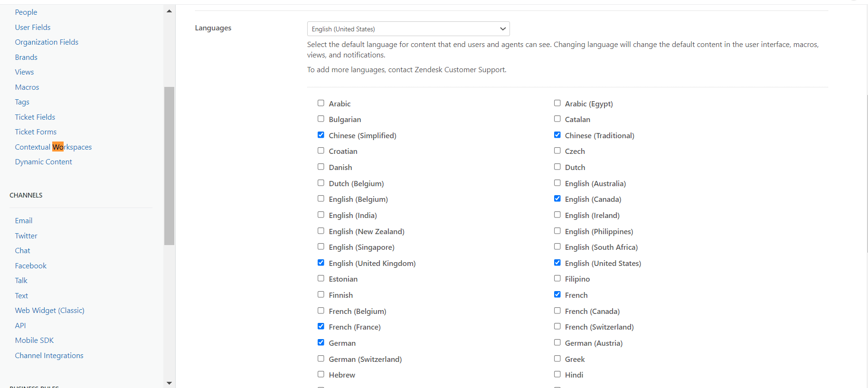Open the Brands settings page
This screenshot has width=868, height=388.
[x=26, y=57]
